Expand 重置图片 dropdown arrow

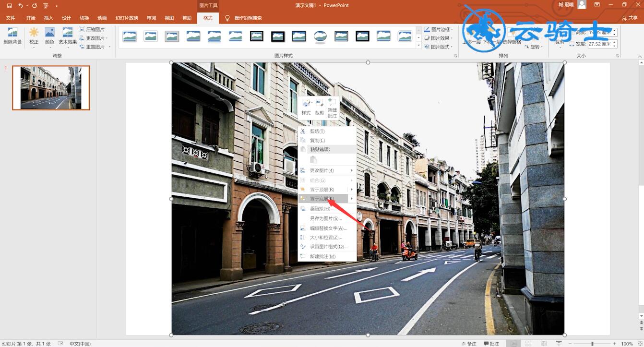tap(109, 47)
